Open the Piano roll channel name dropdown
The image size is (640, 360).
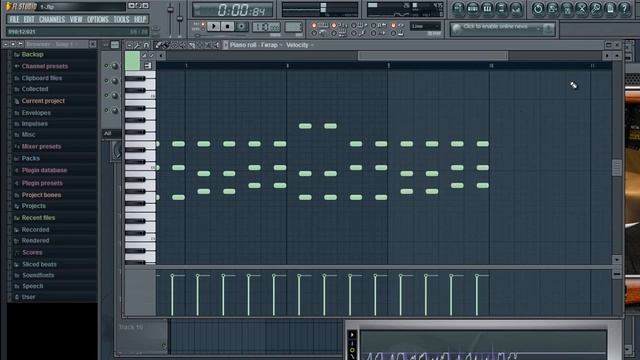click(x=256, y=45)
